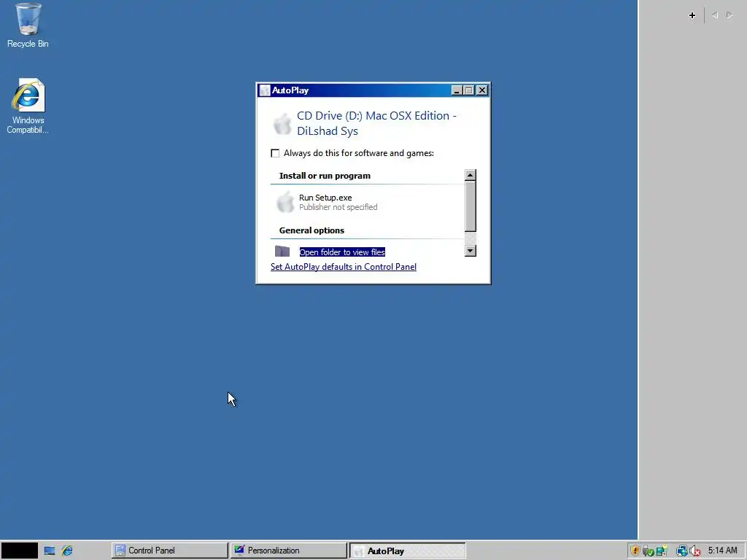Minimize the AutoPlay window
The height and width of the screenshot is (560, 747).
tap(457, 90)
